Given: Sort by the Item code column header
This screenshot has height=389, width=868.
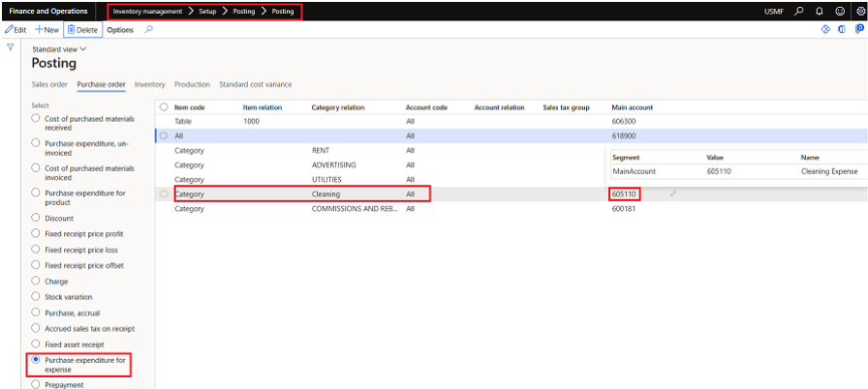Looking at the screenshot, I should click(188, 107).
